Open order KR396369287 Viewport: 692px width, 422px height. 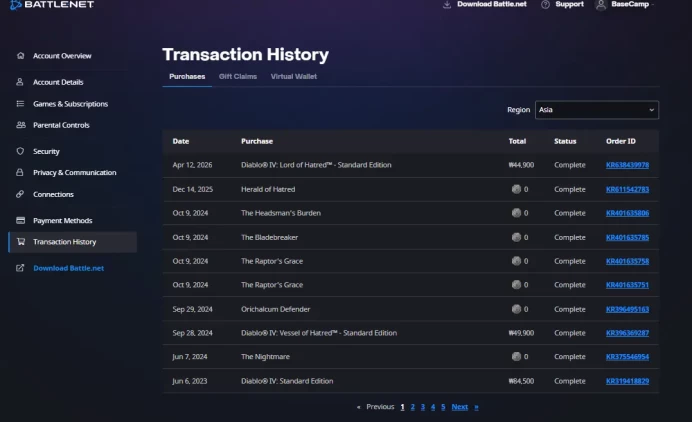(627, 333)
